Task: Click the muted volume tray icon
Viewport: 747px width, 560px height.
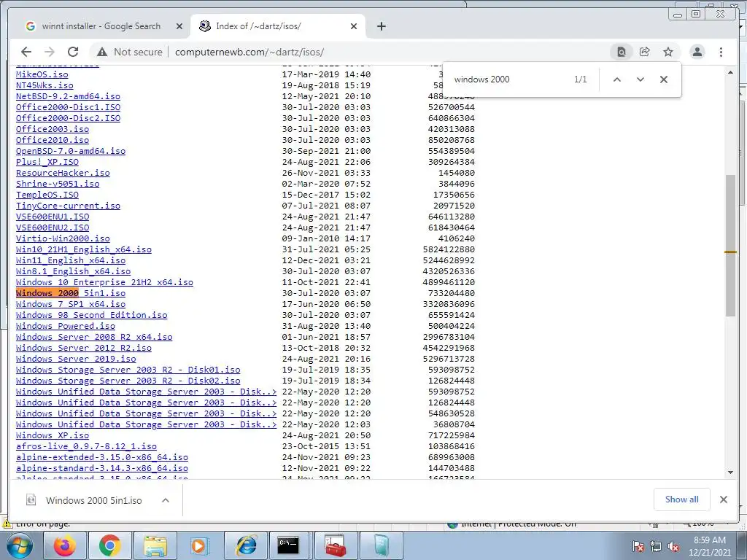Action: (673, 546)
